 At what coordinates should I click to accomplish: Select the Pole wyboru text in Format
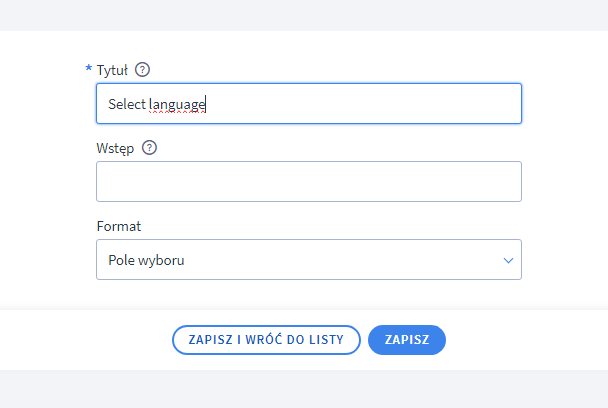tap(146, 260)
